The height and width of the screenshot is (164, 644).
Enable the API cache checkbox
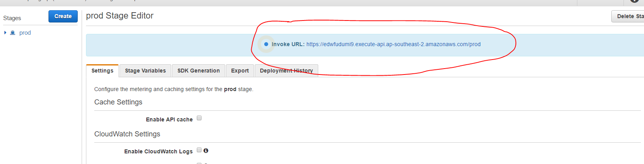[x=199, y=118]
